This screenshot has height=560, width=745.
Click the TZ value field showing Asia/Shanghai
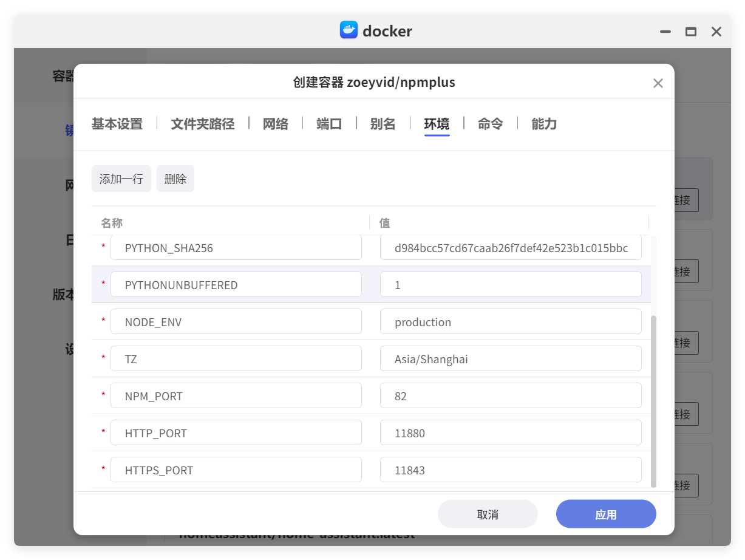click(x=510, y=358)
